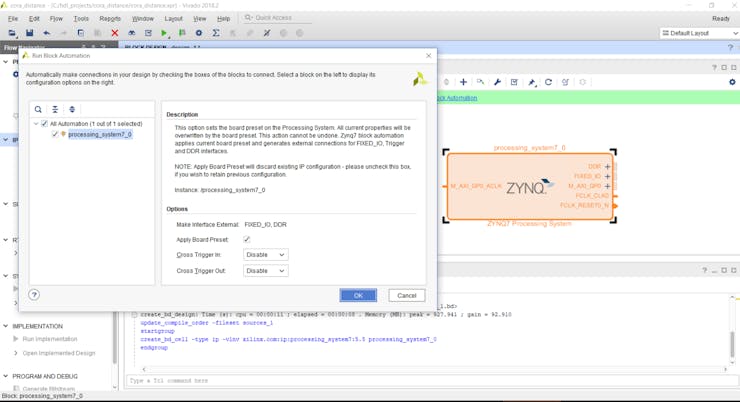The height and width of the screenshot is (402, 740).
Task: Open the Window menu
Action: (x=143, y=18)
